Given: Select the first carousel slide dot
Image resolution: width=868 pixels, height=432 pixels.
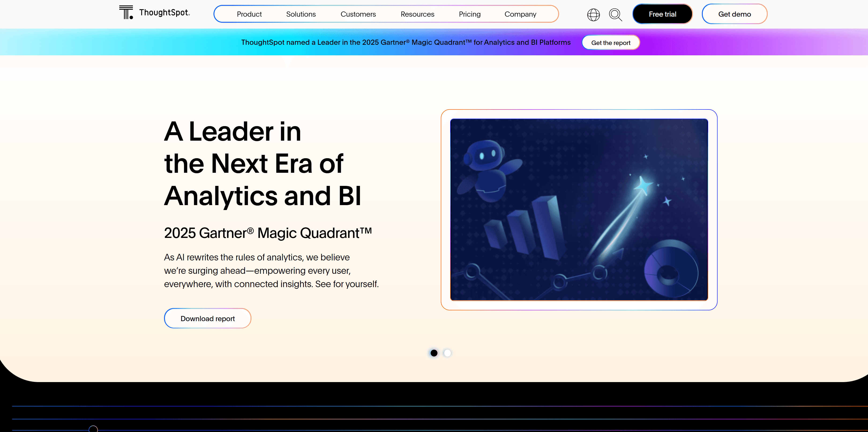Looking at the screenshot, I should (x=434, y=353).
